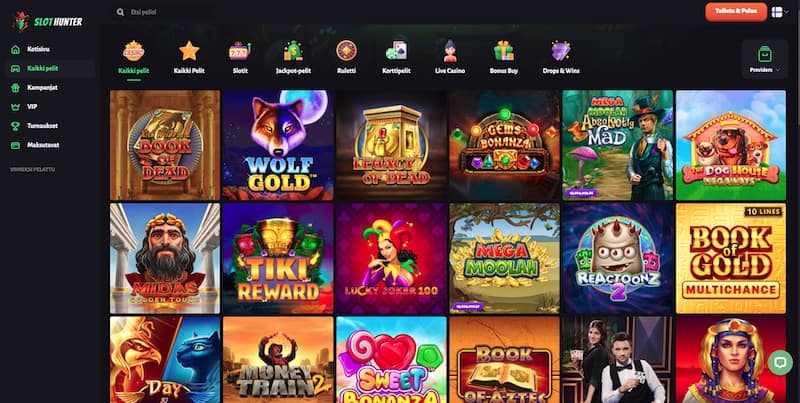
Task: Open the Live Casino dealer icon
Action: (x=450, y=51)
